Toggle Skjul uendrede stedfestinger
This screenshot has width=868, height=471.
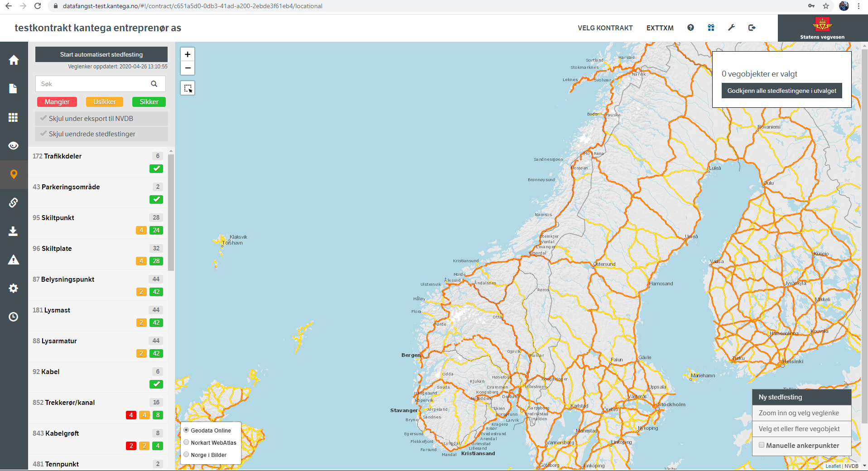pos(101,134)
